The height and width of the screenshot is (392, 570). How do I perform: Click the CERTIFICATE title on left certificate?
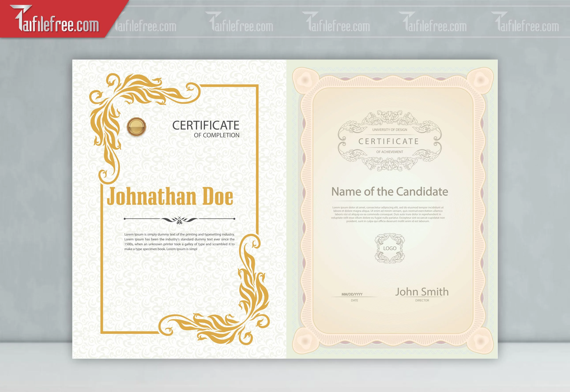pyautogui.click(x=206, y=125)
